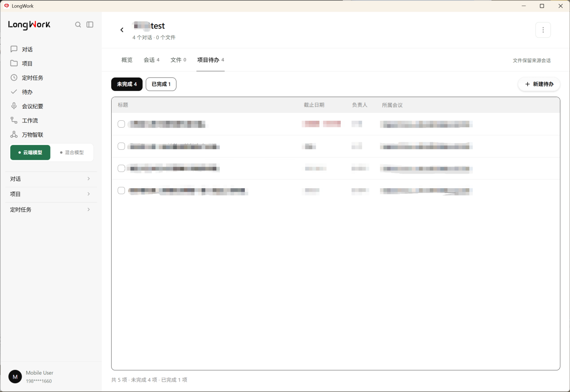
Task: Filter by 已完成 1 items
Action: click(x=161, y=84)
